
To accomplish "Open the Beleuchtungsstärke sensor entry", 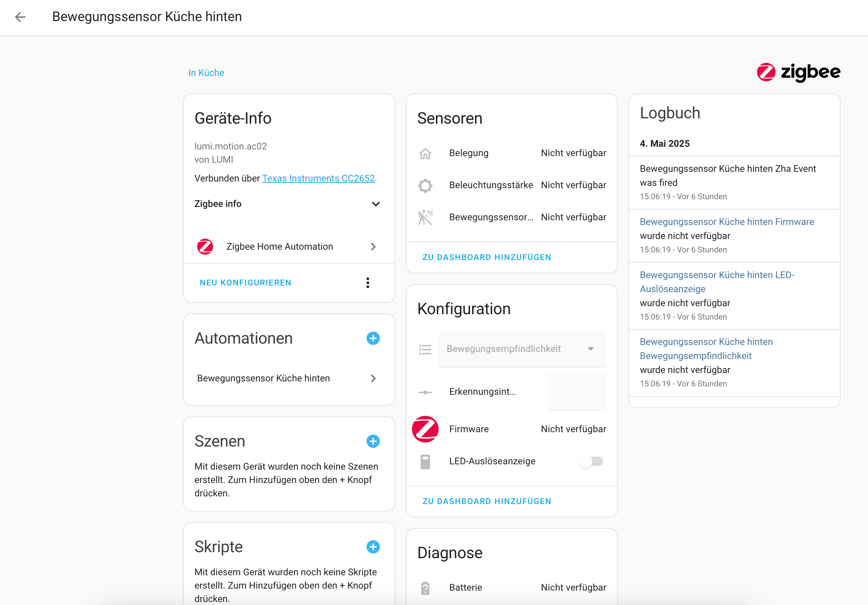I will point(491,185).
